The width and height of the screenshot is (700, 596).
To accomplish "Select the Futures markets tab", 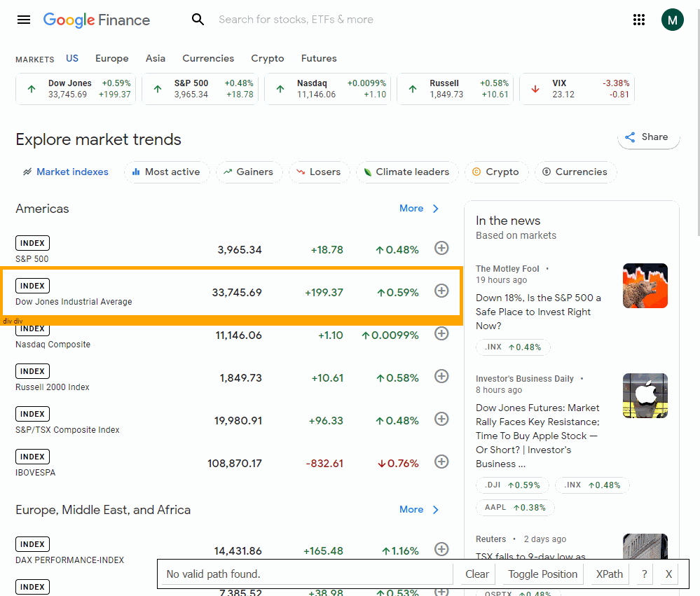I will pos(319,58).
